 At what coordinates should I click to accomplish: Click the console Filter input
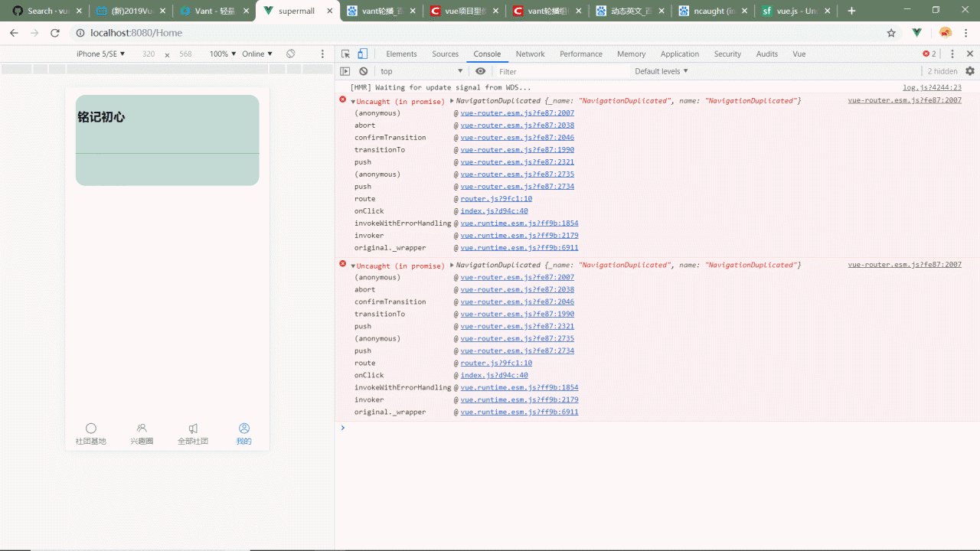coord(561,71)
